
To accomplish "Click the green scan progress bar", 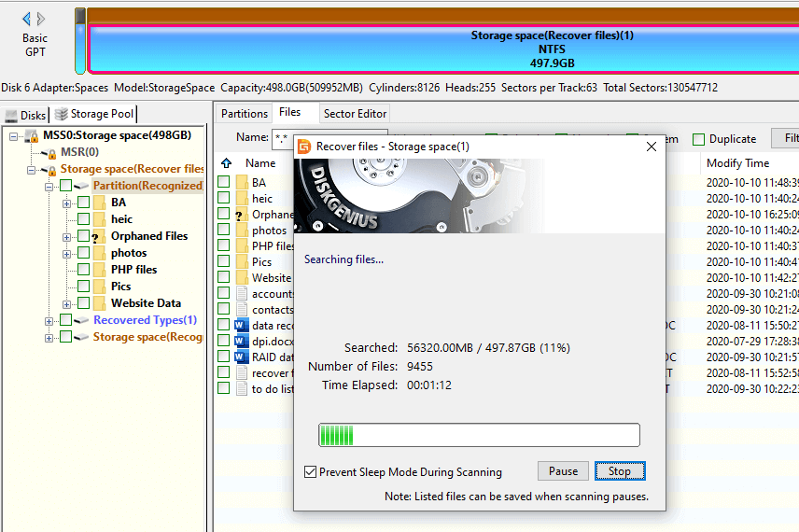I will 479,435.
